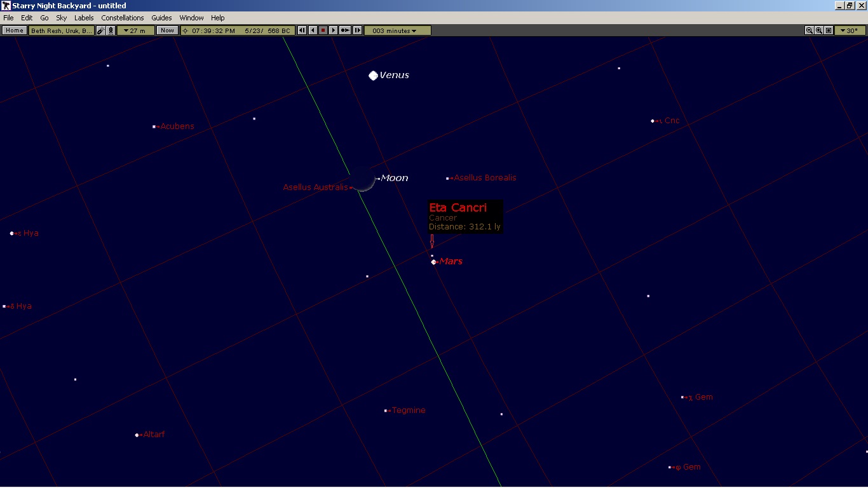
Task: Open the Labels menu
Action: (x=84, y=18)
